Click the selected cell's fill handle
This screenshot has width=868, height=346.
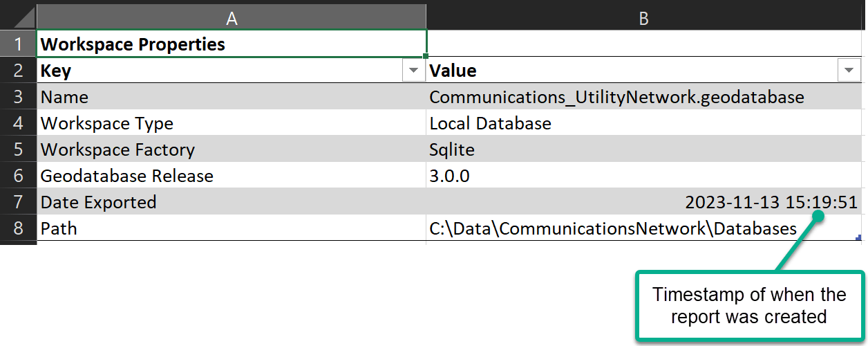coord(426,56)
